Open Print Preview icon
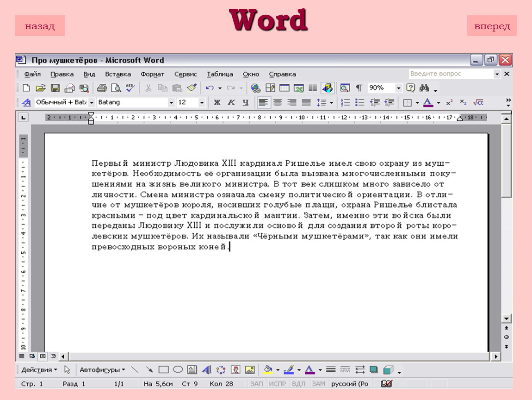 (x=116, y=88)
